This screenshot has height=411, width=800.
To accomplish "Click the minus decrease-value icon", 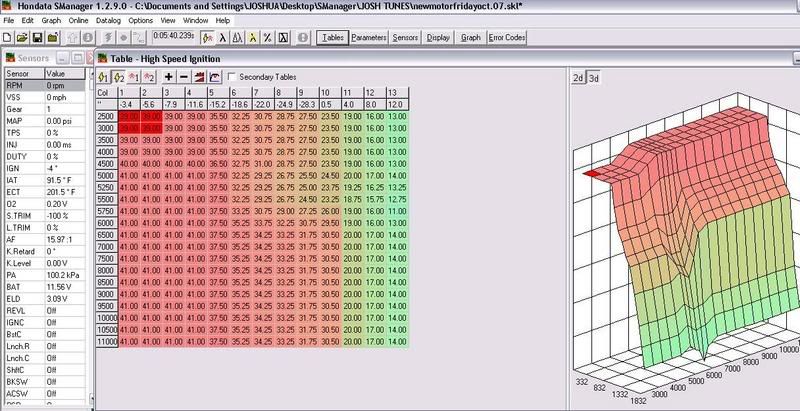I will coord(184,77).
